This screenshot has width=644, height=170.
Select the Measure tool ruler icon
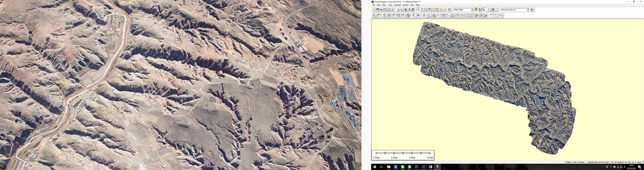click(426, 10)
